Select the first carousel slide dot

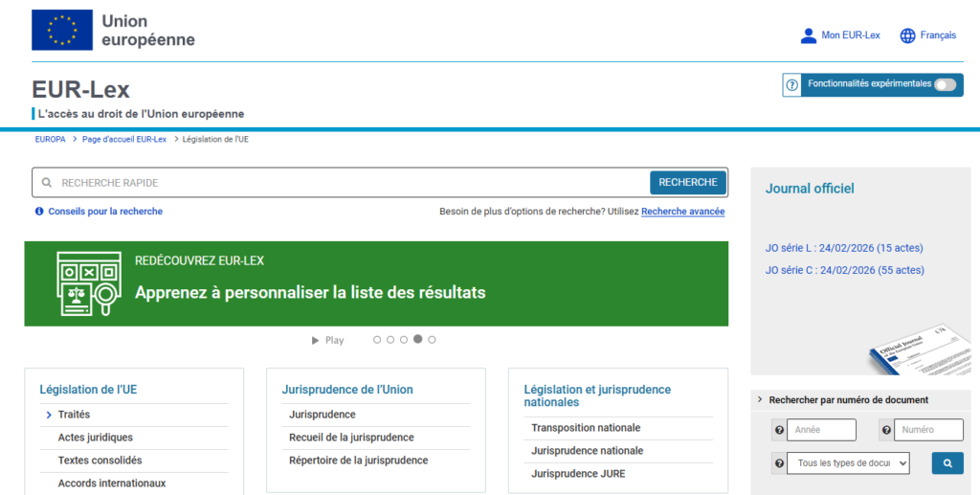377,340
